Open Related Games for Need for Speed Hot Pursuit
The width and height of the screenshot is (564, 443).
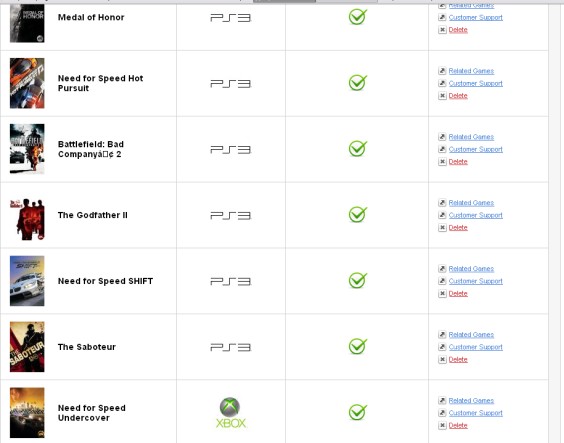pos(471,71)
